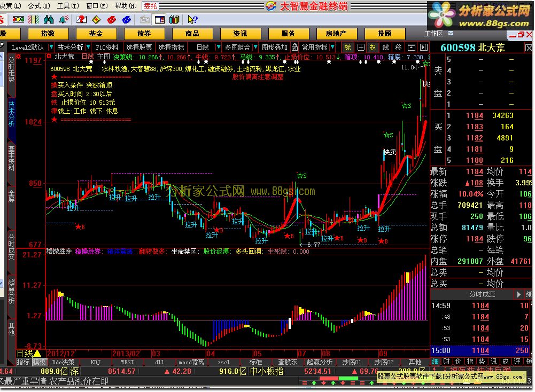Select the 抄底01 indicator tab
This screenshot has width=535, height=392.
point(352,362)
